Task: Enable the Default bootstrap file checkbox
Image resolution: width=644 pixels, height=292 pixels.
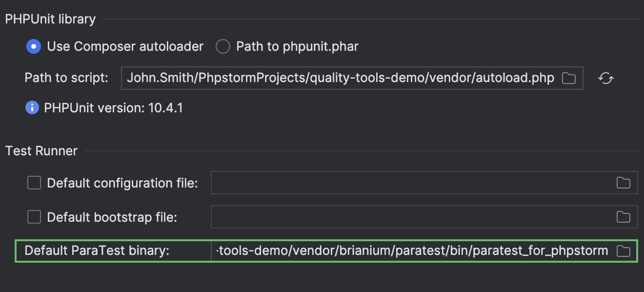Action: coord(34,217)
